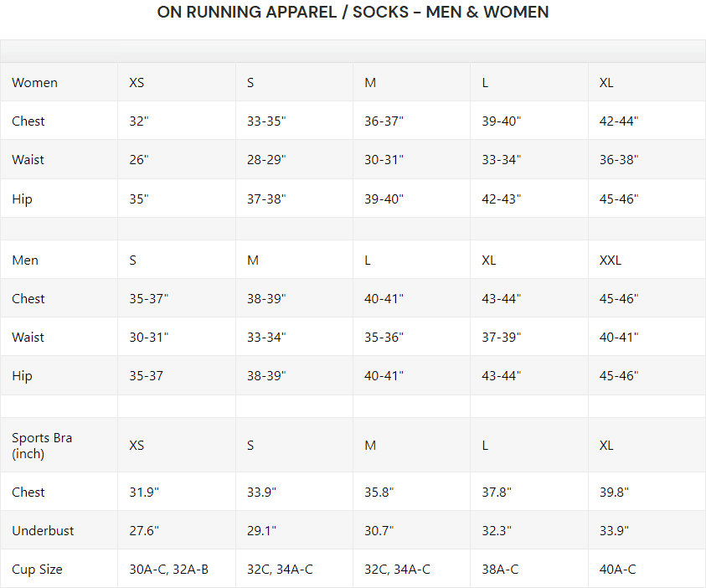Click the "Men" section header cell
Screen dimensions: 706x588
(25, 260)
